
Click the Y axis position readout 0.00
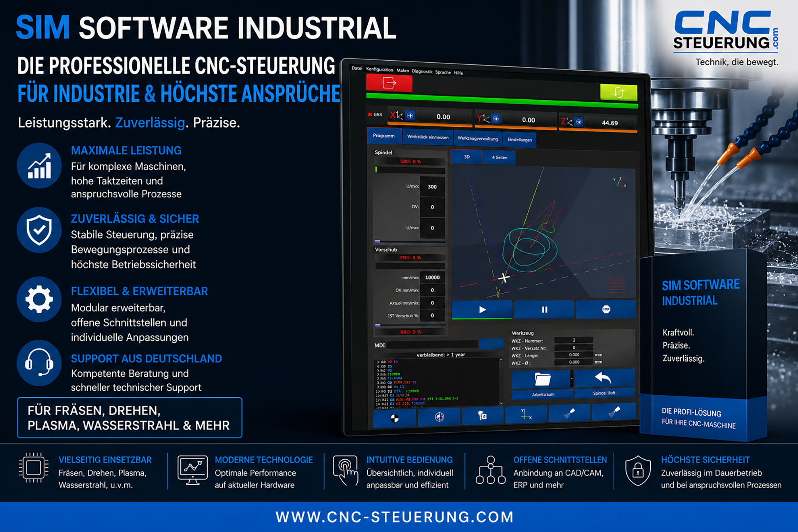[x=528, y=120]
